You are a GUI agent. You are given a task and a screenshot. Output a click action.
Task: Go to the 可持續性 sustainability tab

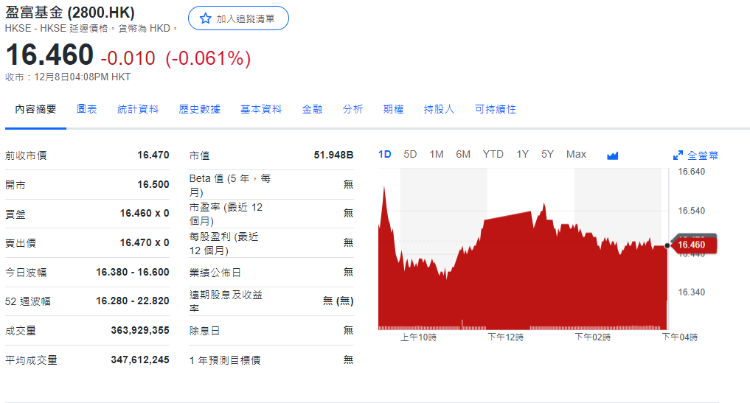coord(495,109)
